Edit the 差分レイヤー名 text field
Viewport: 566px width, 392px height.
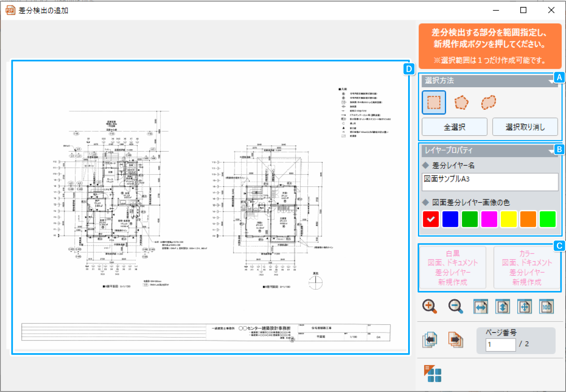point(490,182)
